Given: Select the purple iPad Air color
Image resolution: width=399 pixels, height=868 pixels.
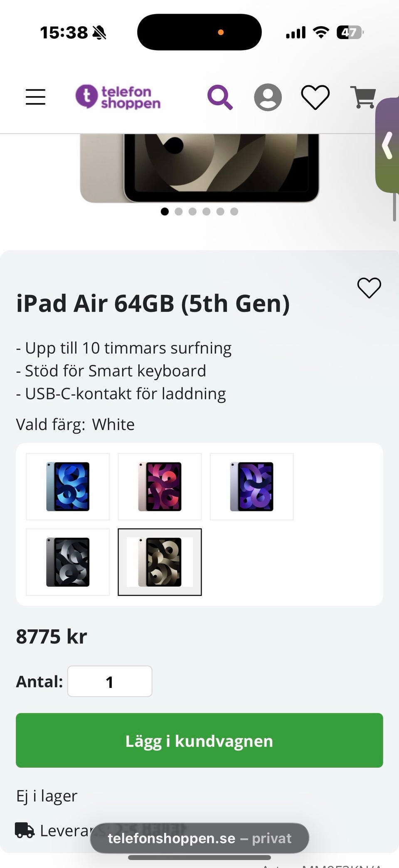Looking at the screenshot, I should [251, 487].
